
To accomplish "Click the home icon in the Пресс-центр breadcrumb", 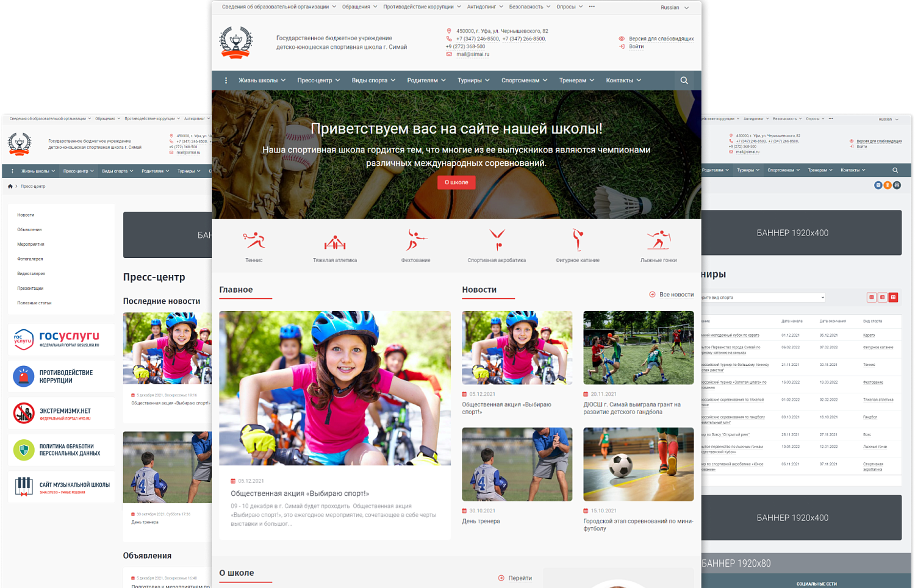I will [10, 186].
